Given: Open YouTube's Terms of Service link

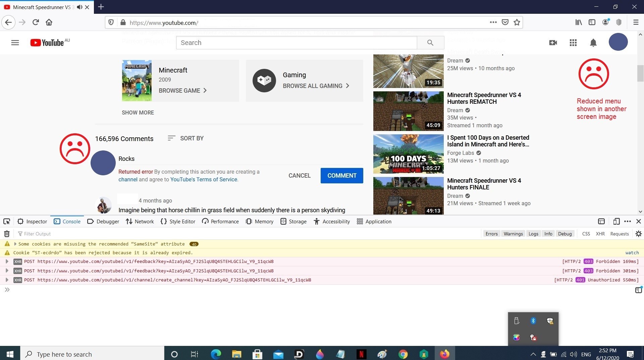Looking at the screenshot, I should click(x=204, y=180).
